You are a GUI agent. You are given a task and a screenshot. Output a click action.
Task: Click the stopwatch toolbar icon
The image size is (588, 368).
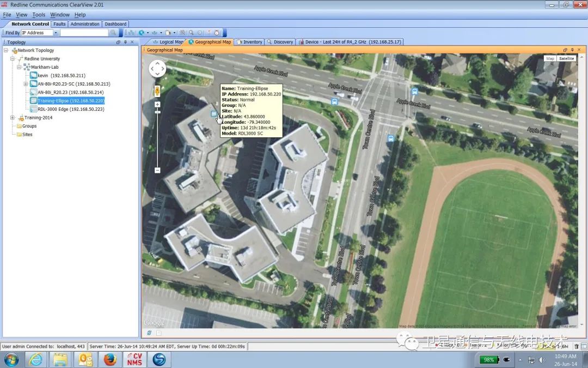point(217,33)
